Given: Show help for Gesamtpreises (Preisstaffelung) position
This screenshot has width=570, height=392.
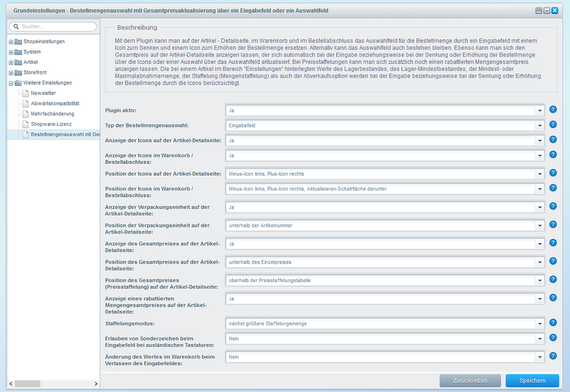Looking at the screenshot, I should tap(553, 279).
